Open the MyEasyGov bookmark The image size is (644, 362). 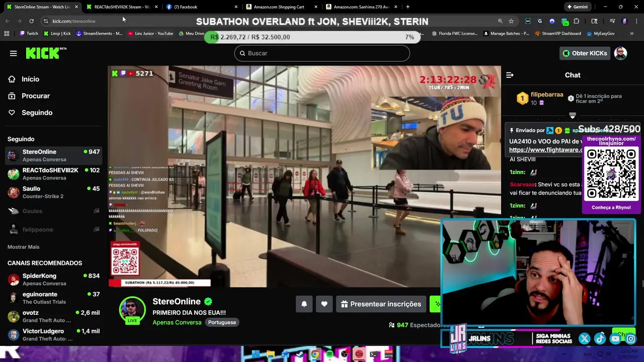pos(601,34)
